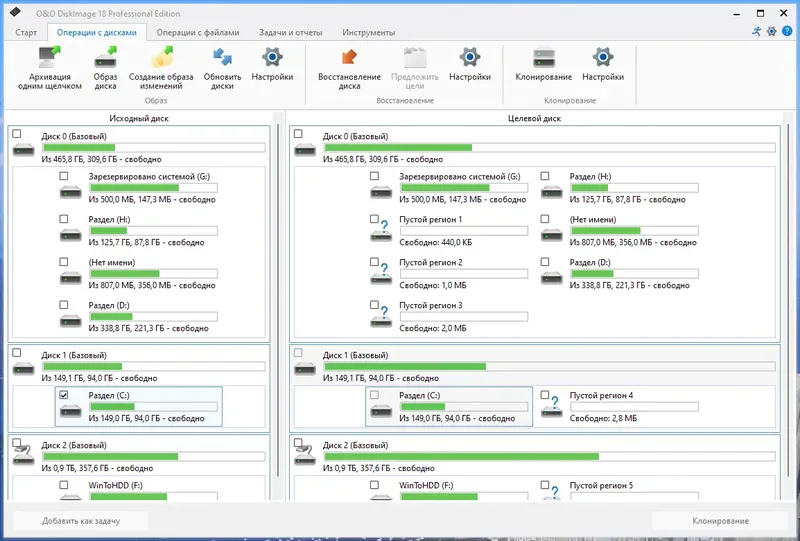Click target Пустой регион 4 icon

(552, 406)
